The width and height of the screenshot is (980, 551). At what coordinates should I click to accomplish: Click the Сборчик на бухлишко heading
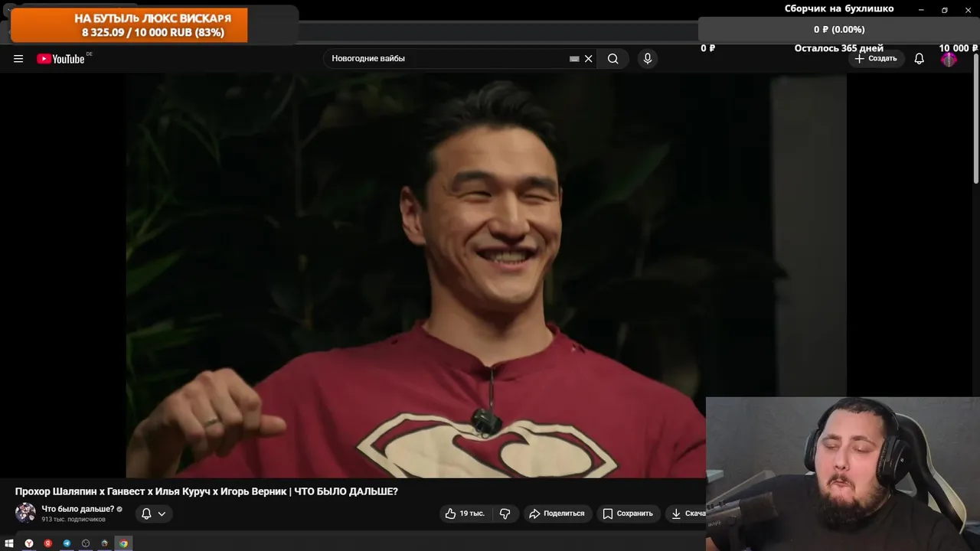839,8
